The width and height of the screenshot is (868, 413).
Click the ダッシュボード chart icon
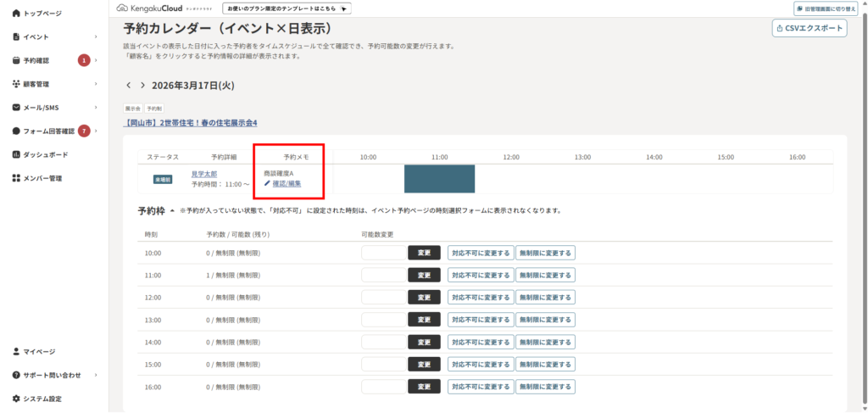pos(16,154)
